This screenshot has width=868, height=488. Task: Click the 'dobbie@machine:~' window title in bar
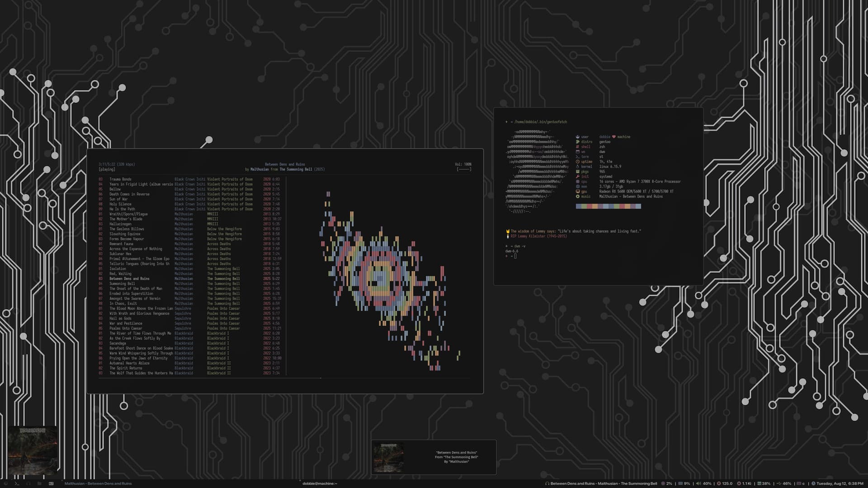(320, 483)
